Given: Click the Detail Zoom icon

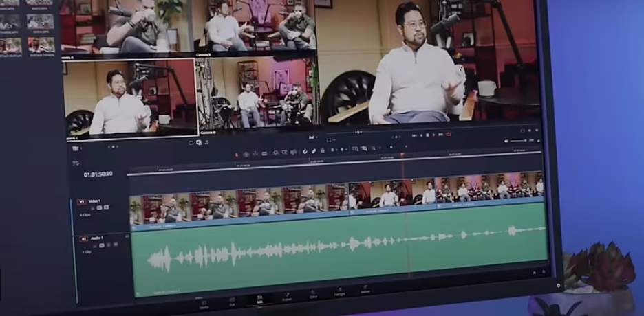Looking at the screenshot, I should pos(364,148).
